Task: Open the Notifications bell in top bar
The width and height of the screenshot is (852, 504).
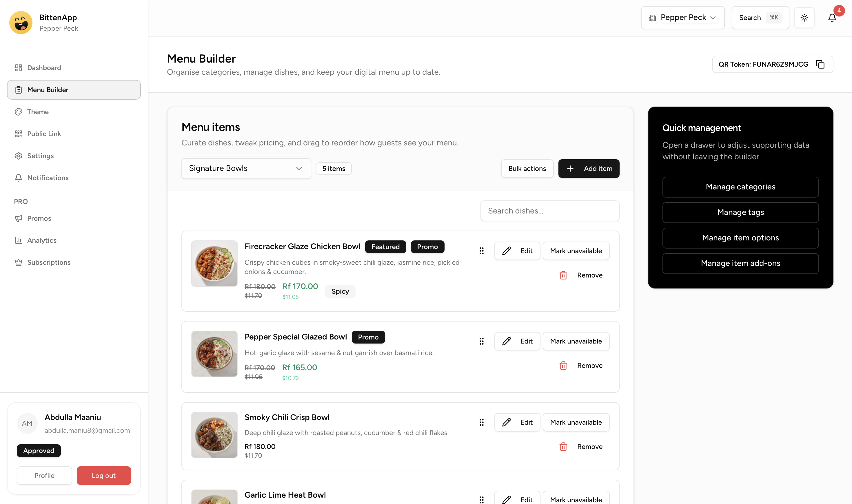Action: [832, 18]
